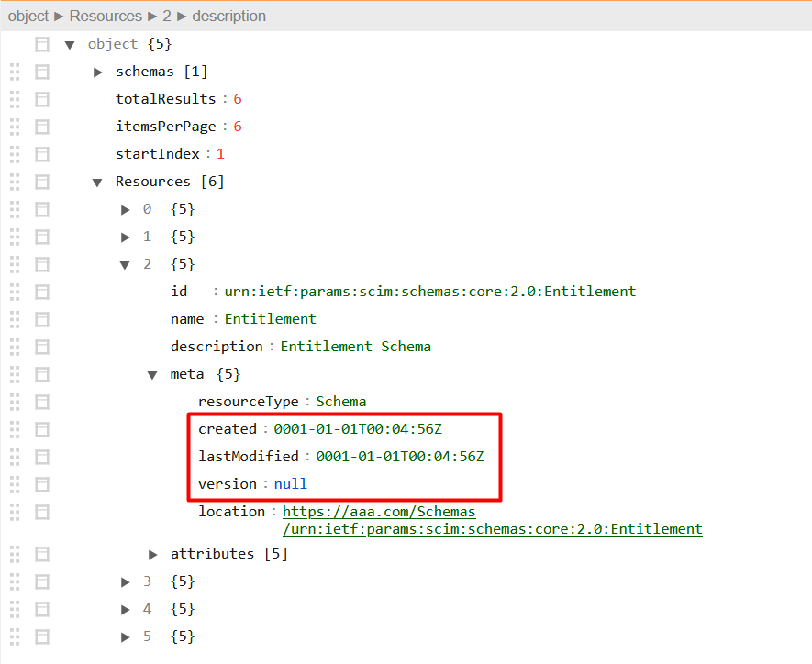
Task: Click the itemsPerPage field name
Action: pyautogui.click(x=166, y=127)
